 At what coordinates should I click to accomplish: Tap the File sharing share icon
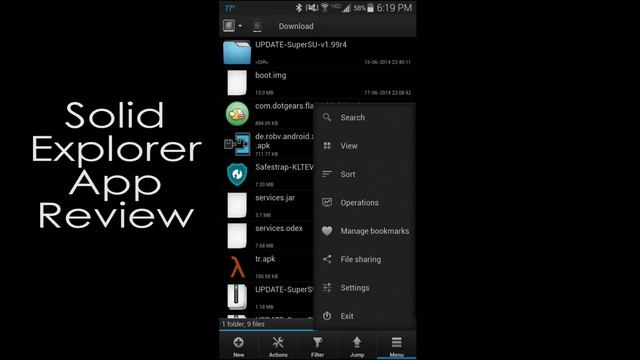coord(327,259)
